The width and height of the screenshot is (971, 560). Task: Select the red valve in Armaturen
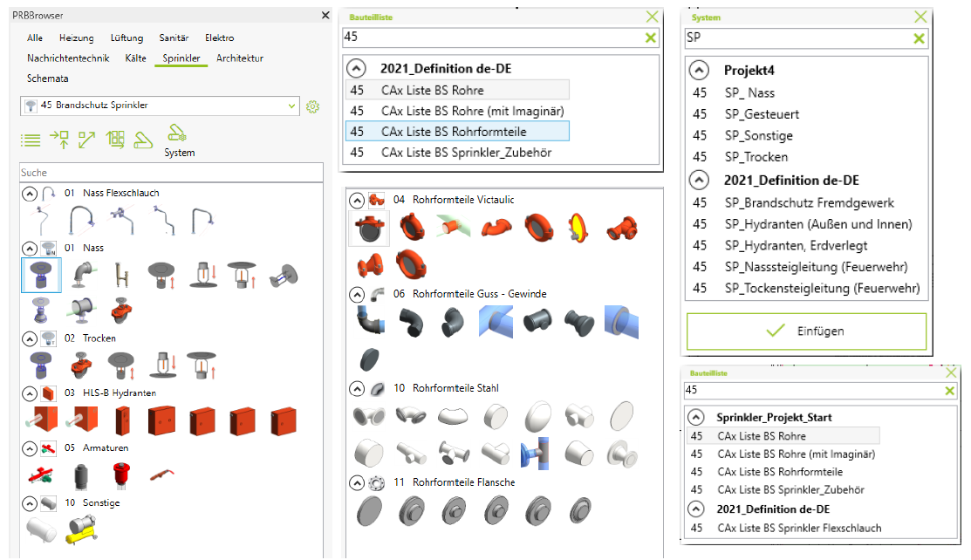point(42,475)
